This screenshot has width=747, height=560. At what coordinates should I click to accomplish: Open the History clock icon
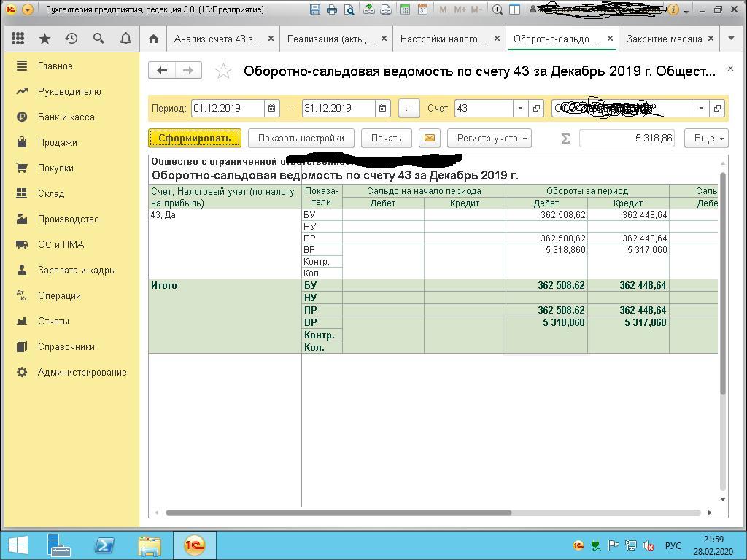(71, 39)
